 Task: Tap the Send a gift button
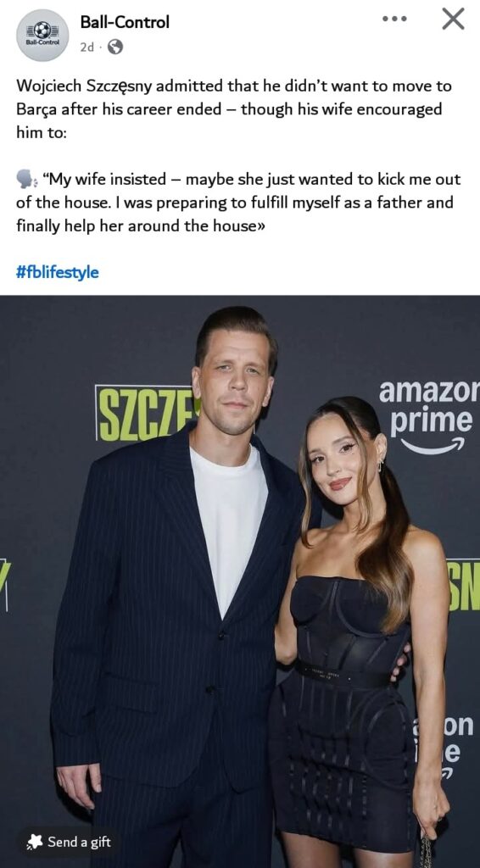coord(70,842)
